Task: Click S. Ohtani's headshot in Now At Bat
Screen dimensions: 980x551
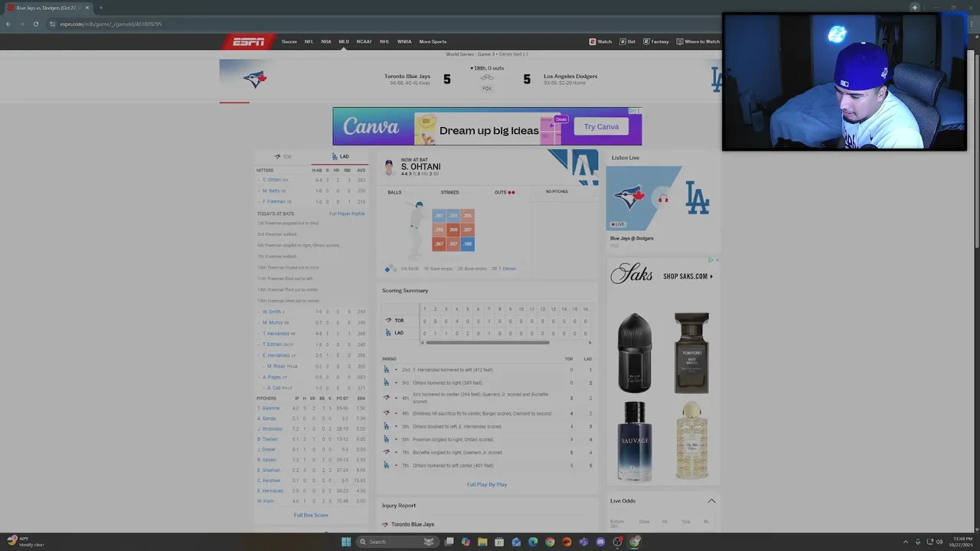Action: point(389,167)
